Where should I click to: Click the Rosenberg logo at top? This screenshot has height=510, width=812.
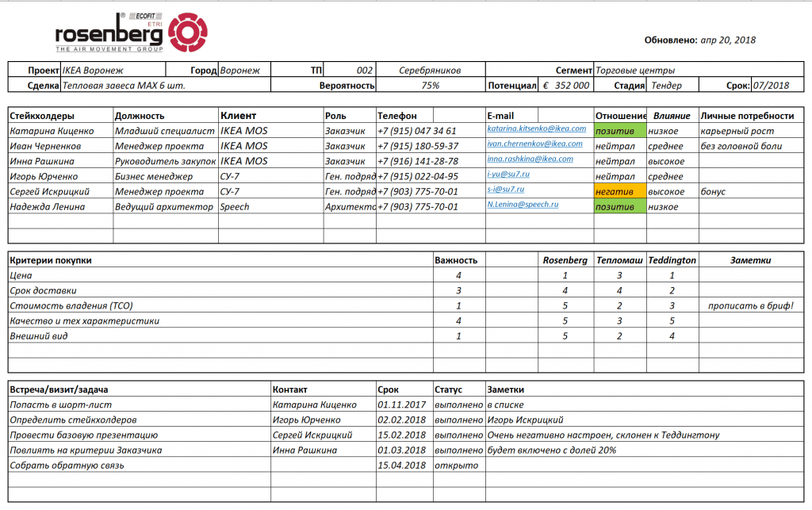[132, 32]
